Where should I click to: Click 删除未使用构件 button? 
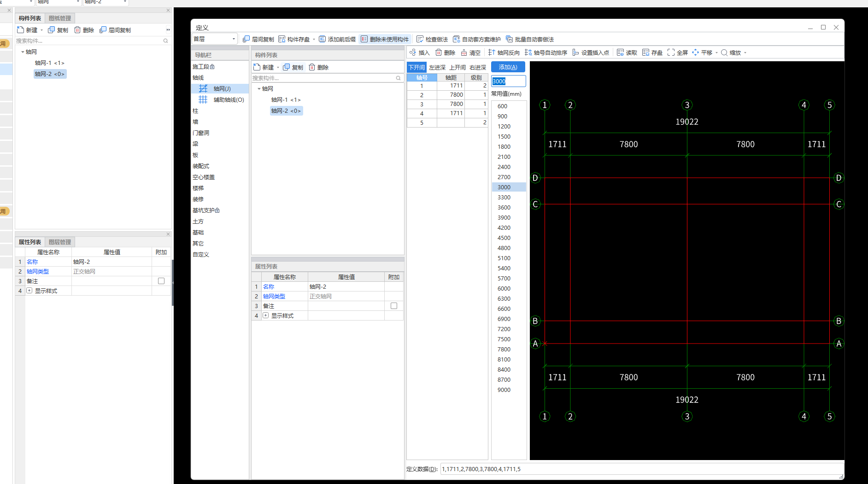coord(385,39)
